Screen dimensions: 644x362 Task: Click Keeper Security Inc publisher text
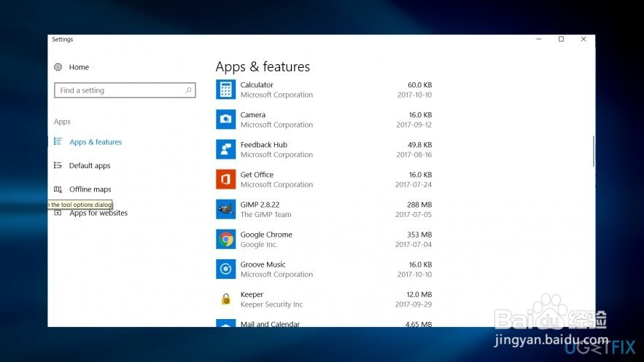(x=271, y=304)
